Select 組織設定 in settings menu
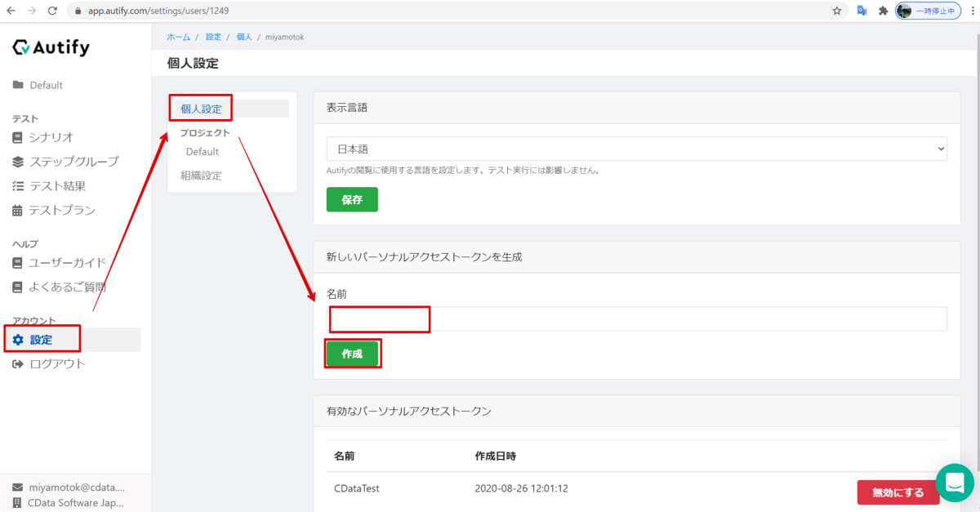The height and width of the screenshot is (512, 980). tap(201, 176)
